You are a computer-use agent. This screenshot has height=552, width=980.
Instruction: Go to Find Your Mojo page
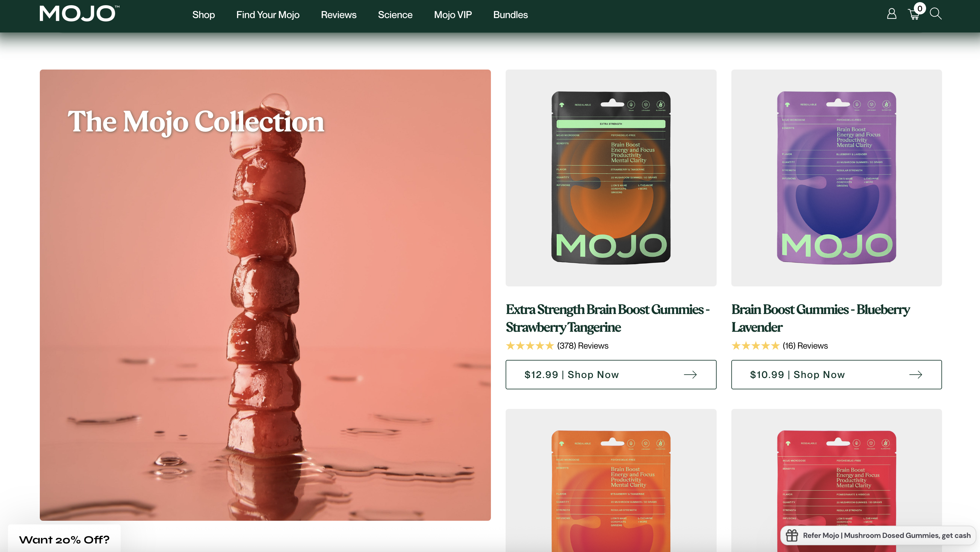tap(268, 15)
